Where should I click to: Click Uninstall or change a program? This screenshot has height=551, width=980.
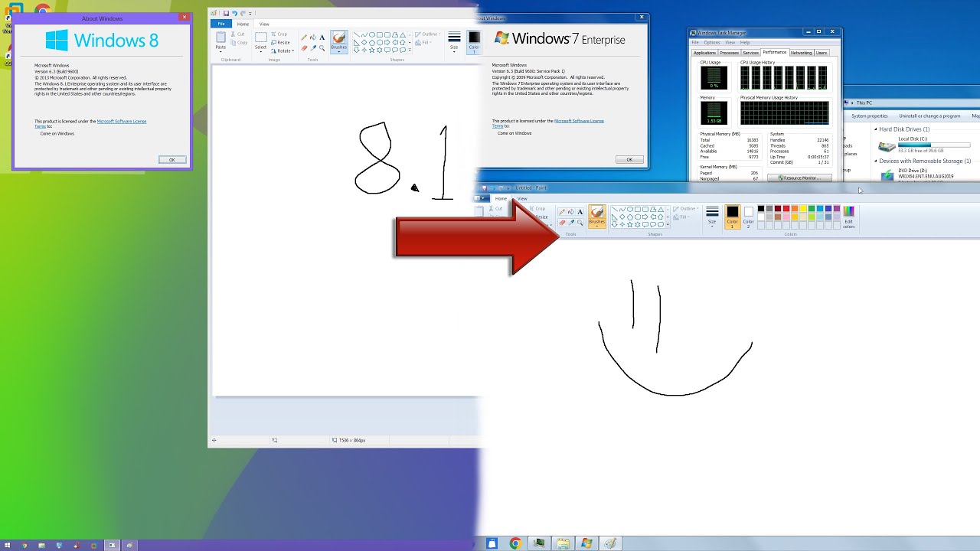pos(929,116)
